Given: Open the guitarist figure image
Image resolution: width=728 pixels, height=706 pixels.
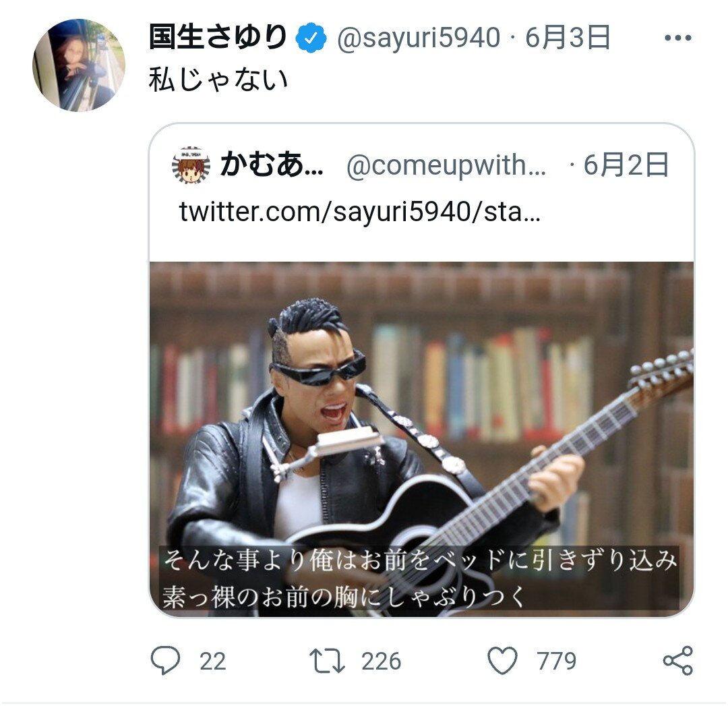Looking at the screenshot, I should coord(421,439).
